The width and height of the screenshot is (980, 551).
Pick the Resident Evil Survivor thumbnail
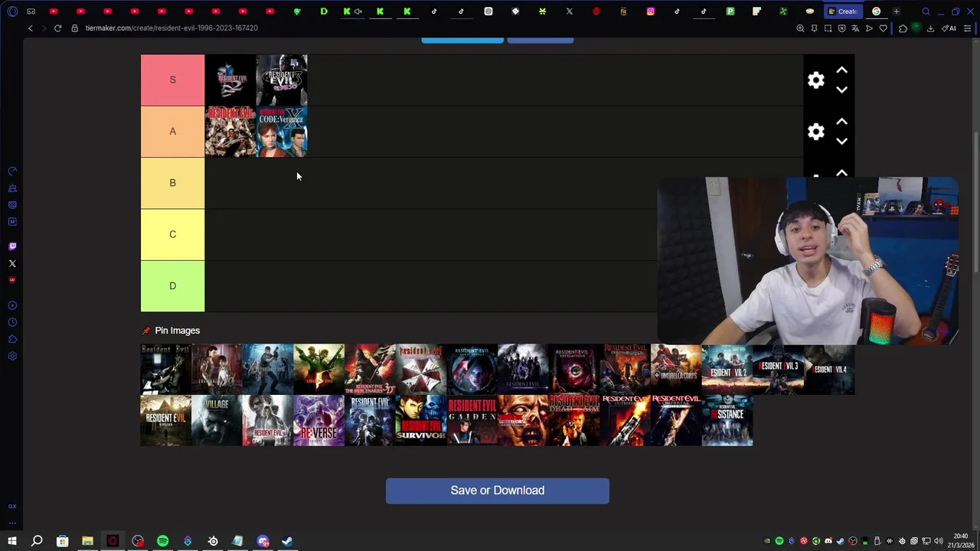click(x=421, y=420)
